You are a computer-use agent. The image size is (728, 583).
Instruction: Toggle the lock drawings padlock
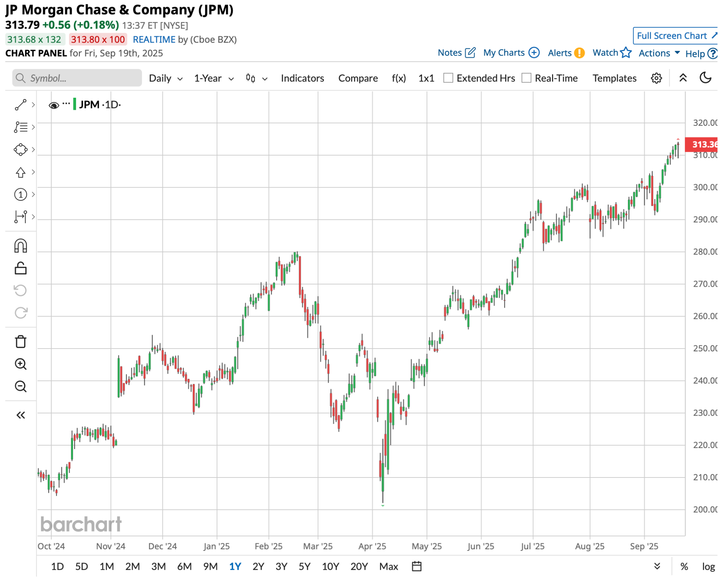20,269
